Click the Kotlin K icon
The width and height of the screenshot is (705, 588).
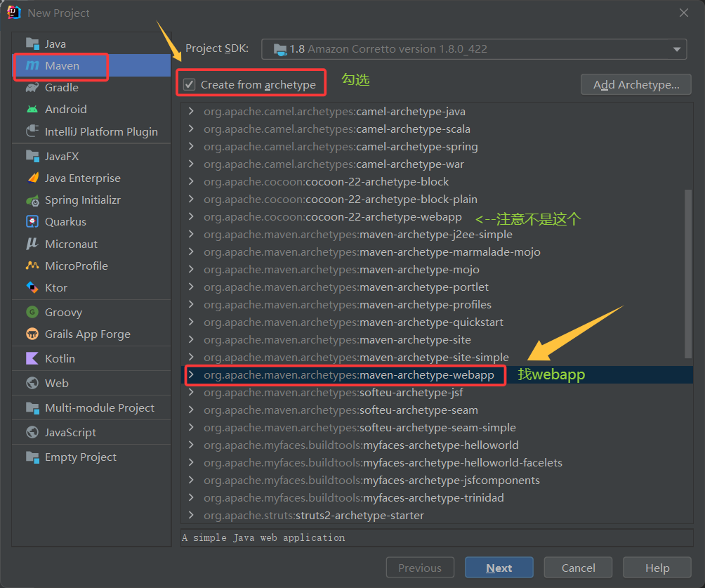click(x=32, y=358)
